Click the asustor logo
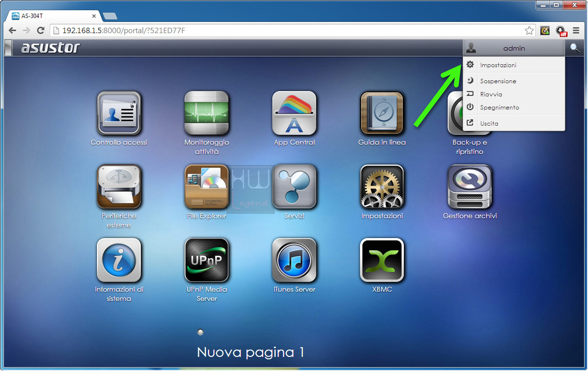This screenshot has width=588, height=371. point(50,48)
